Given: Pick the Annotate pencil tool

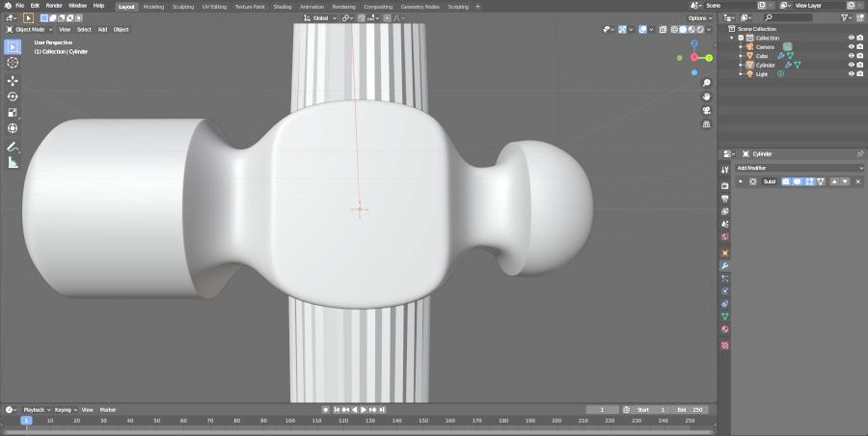Looking at the screenshot, I should [13, 147].
